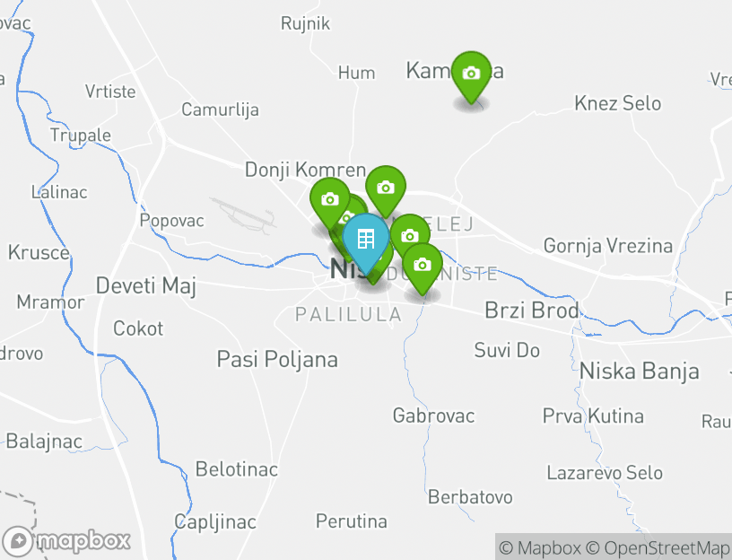This screenshot has width=732, height=560.
Task: Click the Deveti Maj place label
Action: pyautogui.click(x=146, y=286)
